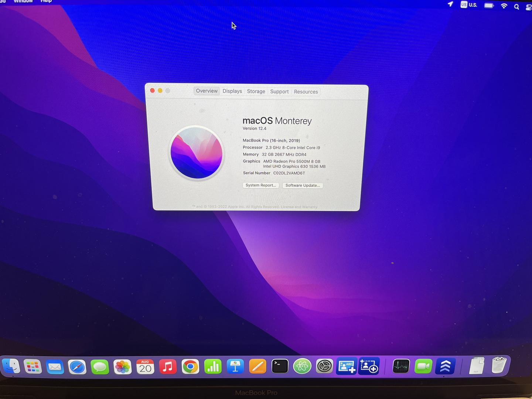Screen dimensions: 532x399
Task: Open Safari browser in the Dock
Action: pyautogui.click(x=77, y=367)
